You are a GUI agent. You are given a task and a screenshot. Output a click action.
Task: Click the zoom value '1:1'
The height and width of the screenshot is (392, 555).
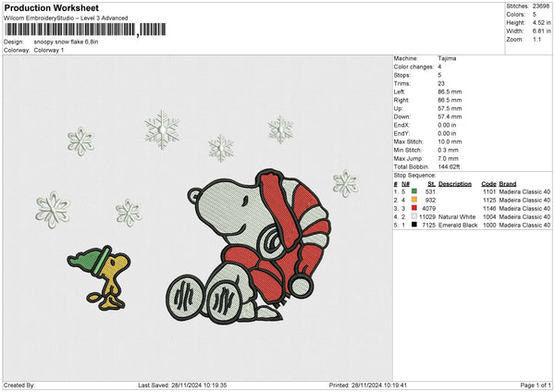pyautogui.click(x=536, y=39)
